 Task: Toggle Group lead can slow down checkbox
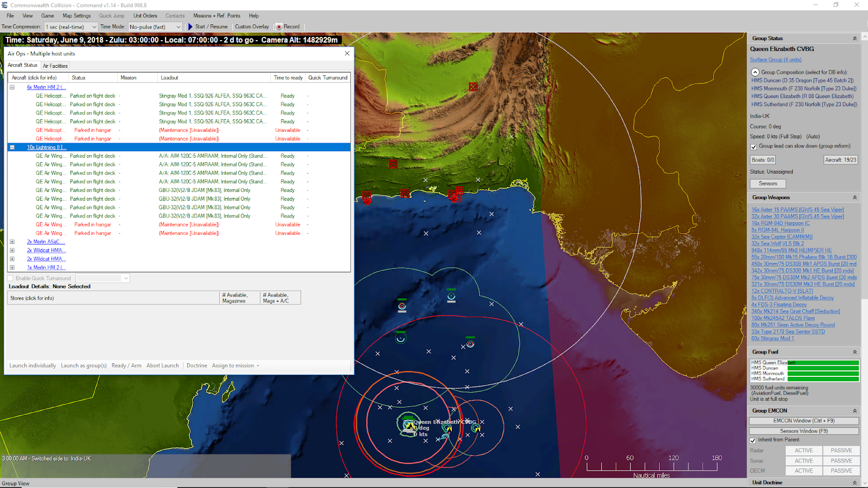(754, 146)
